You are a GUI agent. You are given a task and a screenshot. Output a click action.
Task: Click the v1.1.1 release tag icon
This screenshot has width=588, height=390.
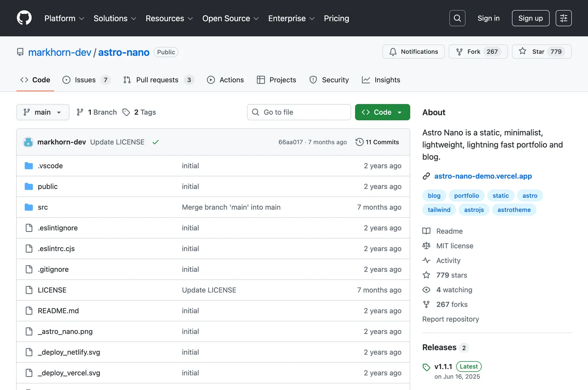pyautogui.click(x=426, y=367)
